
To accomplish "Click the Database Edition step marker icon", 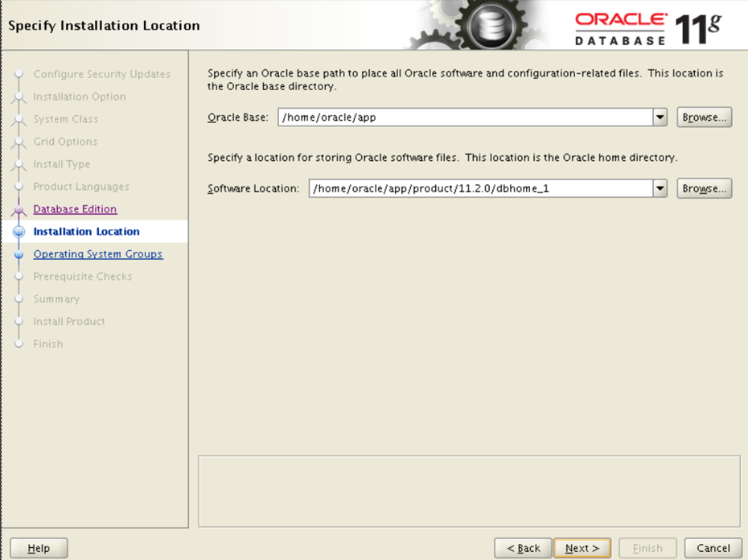I will (19, 210).
